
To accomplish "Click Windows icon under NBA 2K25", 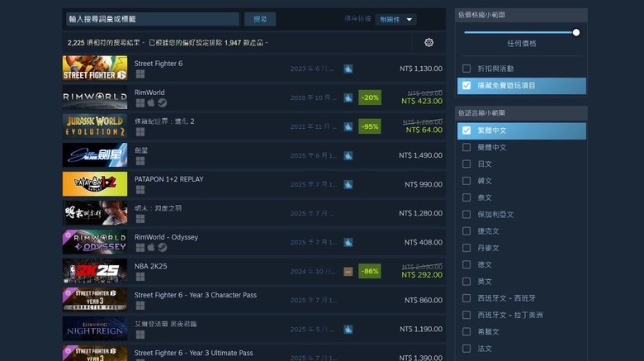I will pyautogui.click(x=140, y=276).
